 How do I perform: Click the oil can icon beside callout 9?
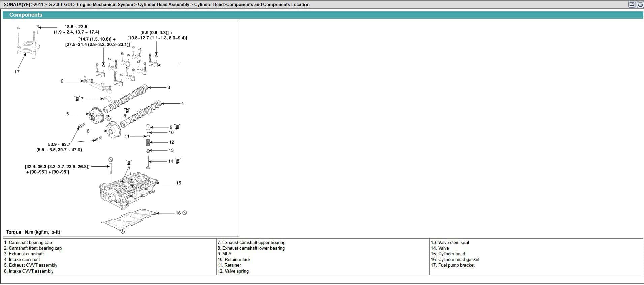click(x=177, y=127)
